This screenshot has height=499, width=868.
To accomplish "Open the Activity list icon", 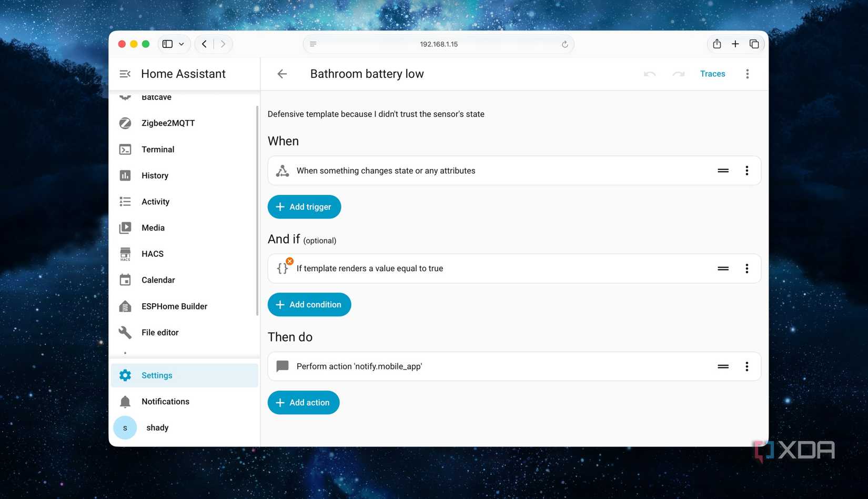I will 125,202.
